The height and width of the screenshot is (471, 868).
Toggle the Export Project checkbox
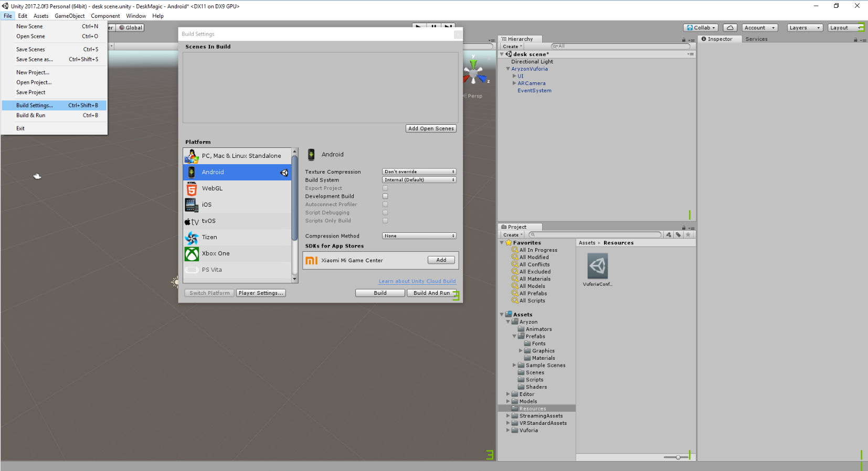point(385,188)
